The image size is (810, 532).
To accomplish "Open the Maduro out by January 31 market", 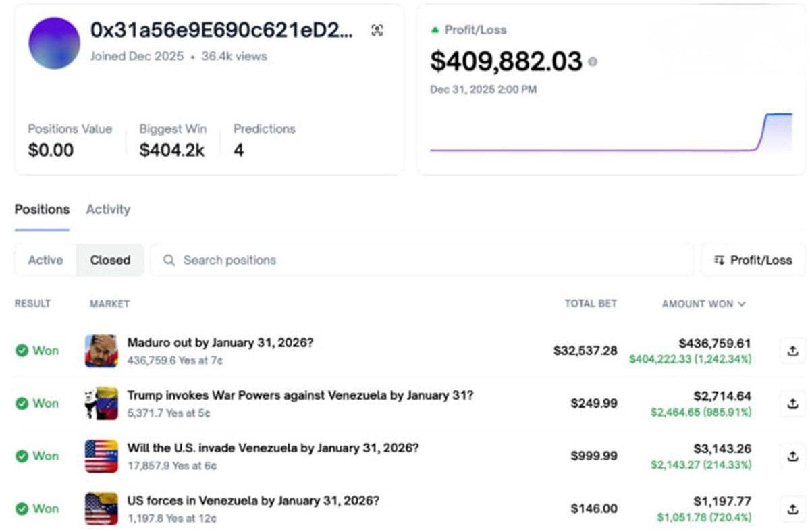I will click(220, 343).
